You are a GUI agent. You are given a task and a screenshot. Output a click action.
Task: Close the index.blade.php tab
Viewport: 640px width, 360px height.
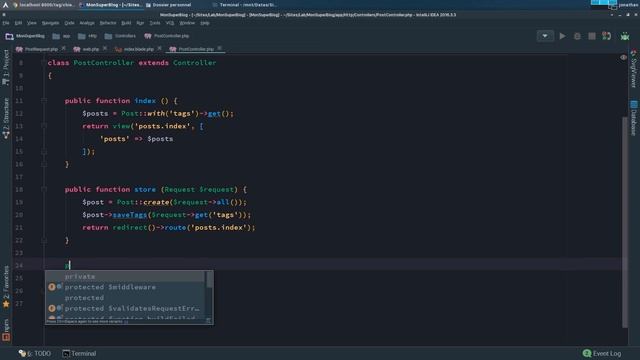(x=160, y=49)
